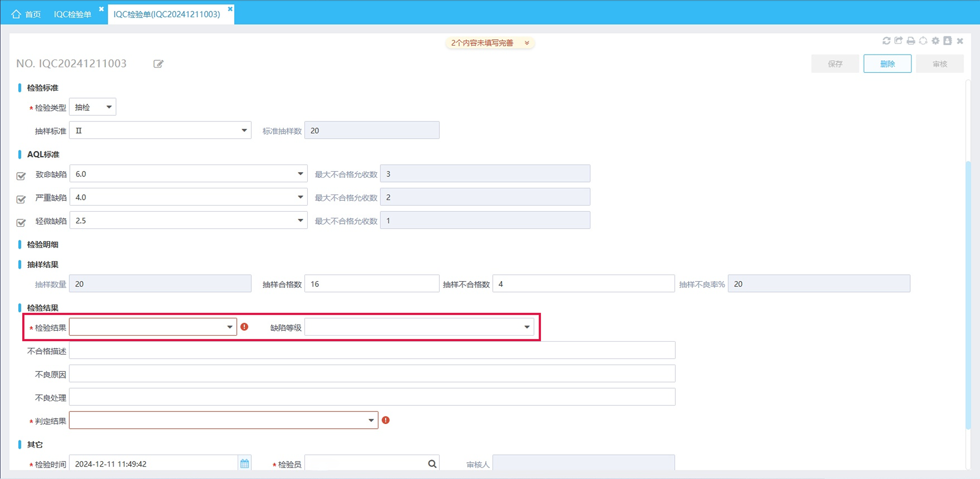The width and height of the screenshot is (980, 479).
Task: Click into the 不良处理 text field
Action: pyautogui.click(x=372, y=397)
